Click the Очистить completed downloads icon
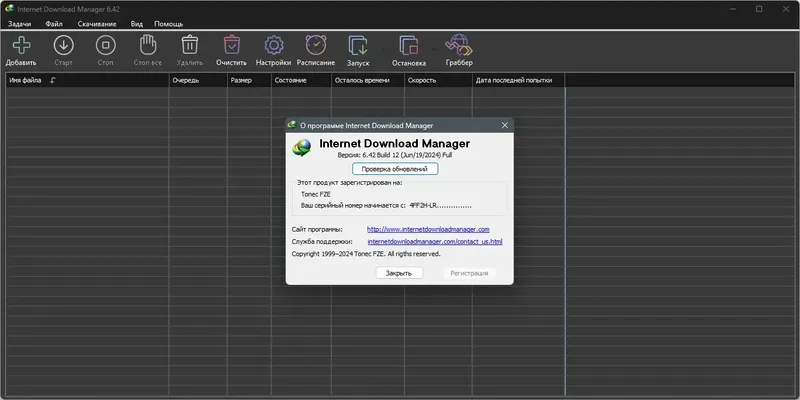800x400 pixels. pos(232,45)
